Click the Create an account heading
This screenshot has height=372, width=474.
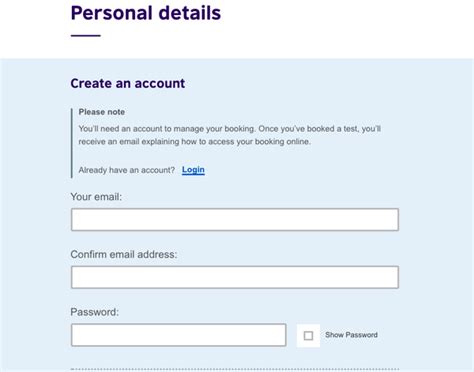point(128,83)
